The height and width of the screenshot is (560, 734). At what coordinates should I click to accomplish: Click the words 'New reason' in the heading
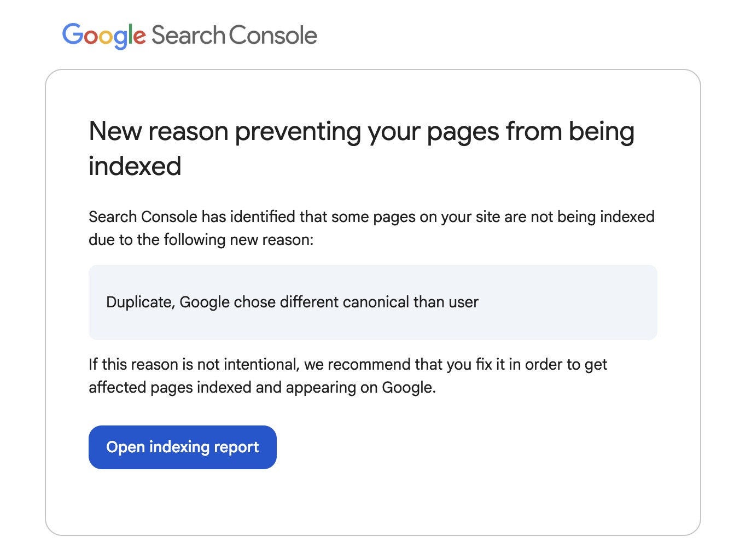[x=159, y=132]
